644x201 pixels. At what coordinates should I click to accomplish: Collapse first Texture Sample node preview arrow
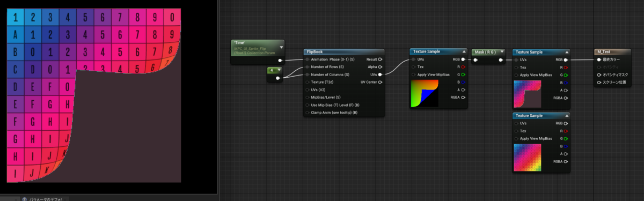point(464,51)
